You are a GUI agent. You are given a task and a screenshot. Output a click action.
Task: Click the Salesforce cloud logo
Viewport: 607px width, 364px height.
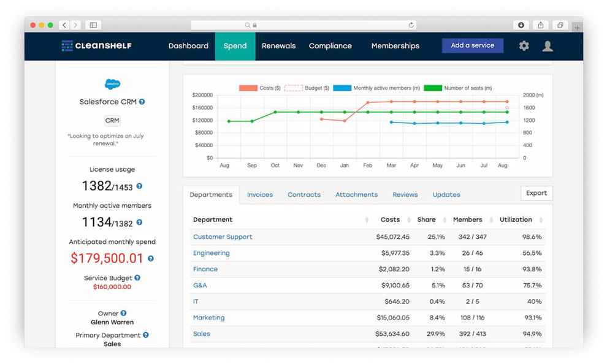pyautogui.click(x=112, y=83)
